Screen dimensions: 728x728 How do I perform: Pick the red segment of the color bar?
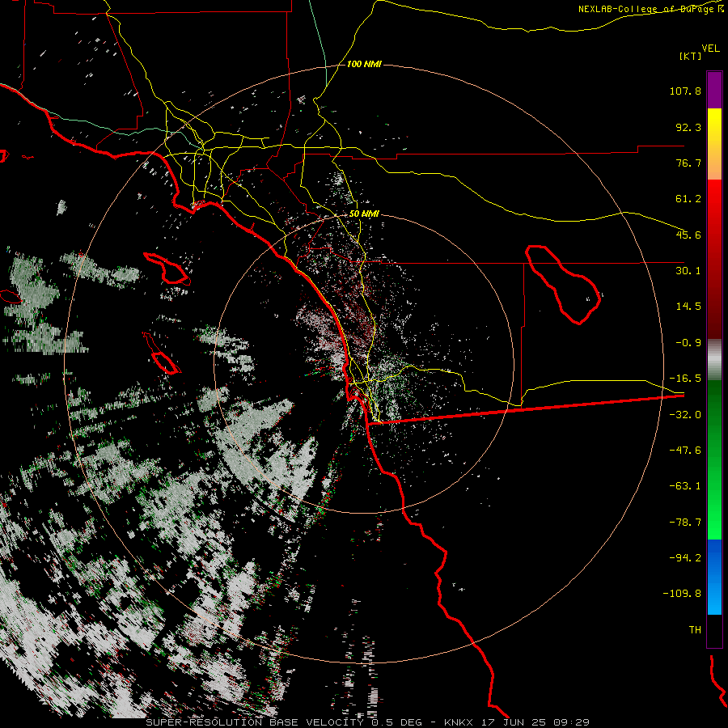(x=714, y=259)
